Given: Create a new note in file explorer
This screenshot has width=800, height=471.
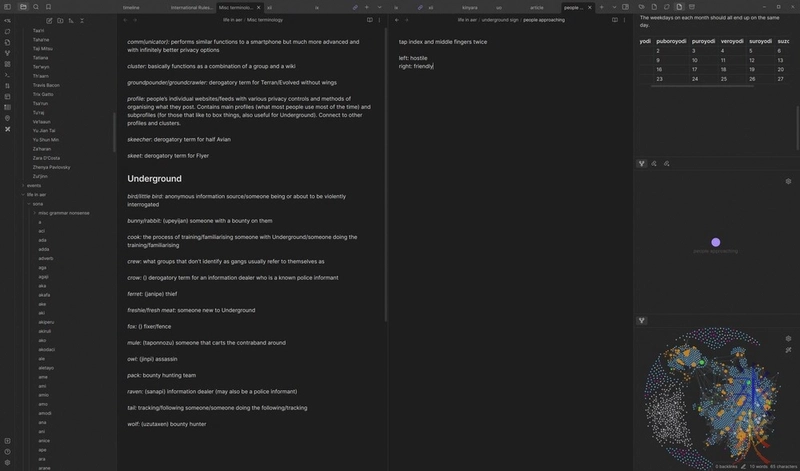Looking at the screenshot, I should click(49, 20).
